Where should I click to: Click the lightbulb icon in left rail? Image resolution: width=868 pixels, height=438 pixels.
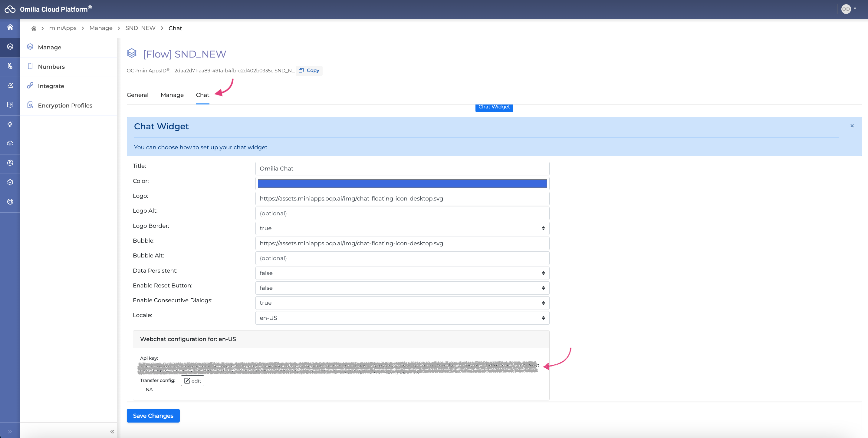point(10,124)
